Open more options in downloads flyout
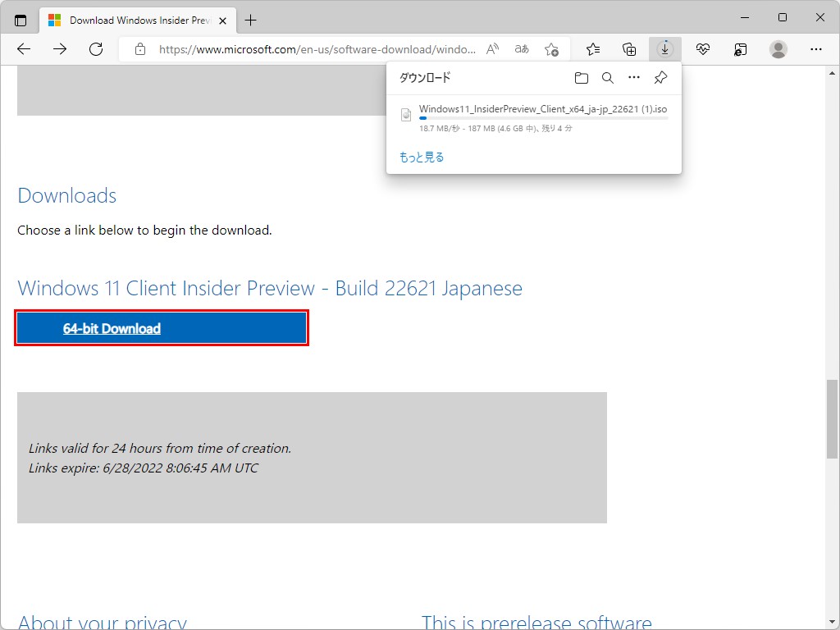 point(634,78)
